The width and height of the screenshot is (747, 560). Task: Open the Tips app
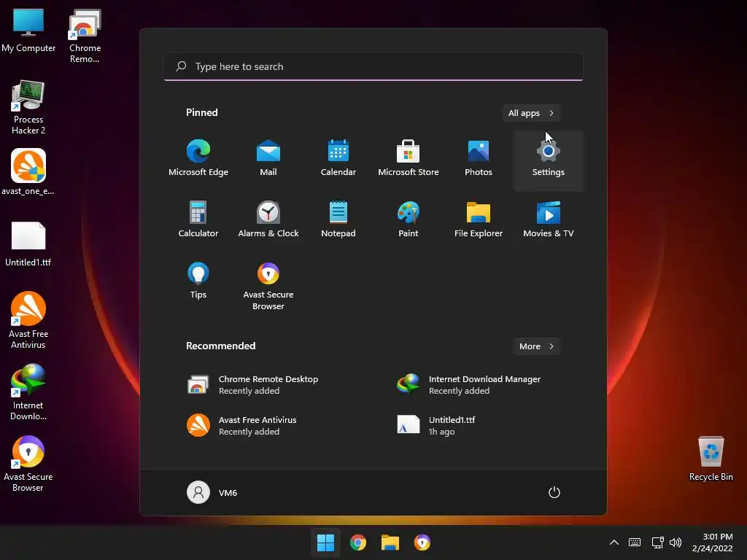tap(198, 282)
